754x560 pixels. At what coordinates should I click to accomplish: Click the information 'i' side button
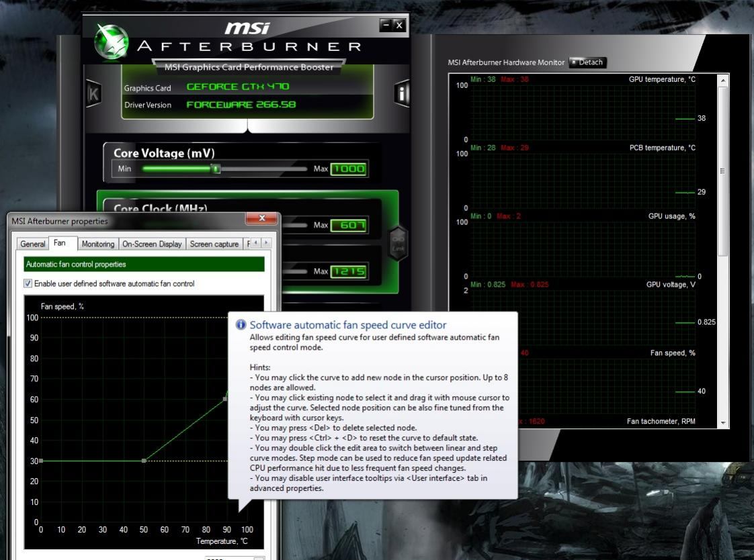401,93
